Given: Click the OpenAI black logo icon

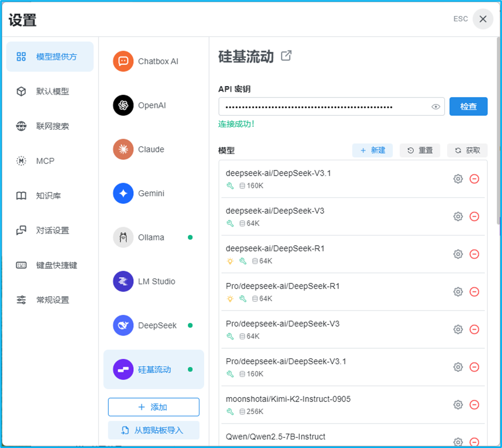Looking at the screenshot, I should coord(123,105).
